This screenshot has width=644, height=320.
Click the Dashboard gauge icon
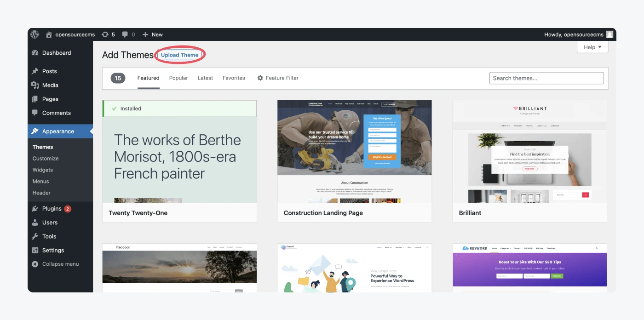(x=35, y=53)
